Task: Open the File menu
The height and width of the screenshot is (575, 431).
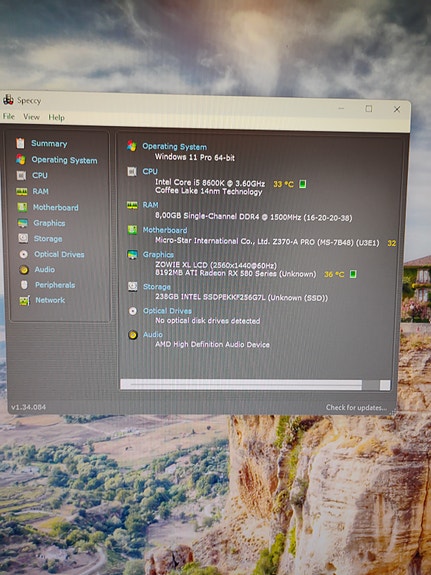Action: click(8, 116)
